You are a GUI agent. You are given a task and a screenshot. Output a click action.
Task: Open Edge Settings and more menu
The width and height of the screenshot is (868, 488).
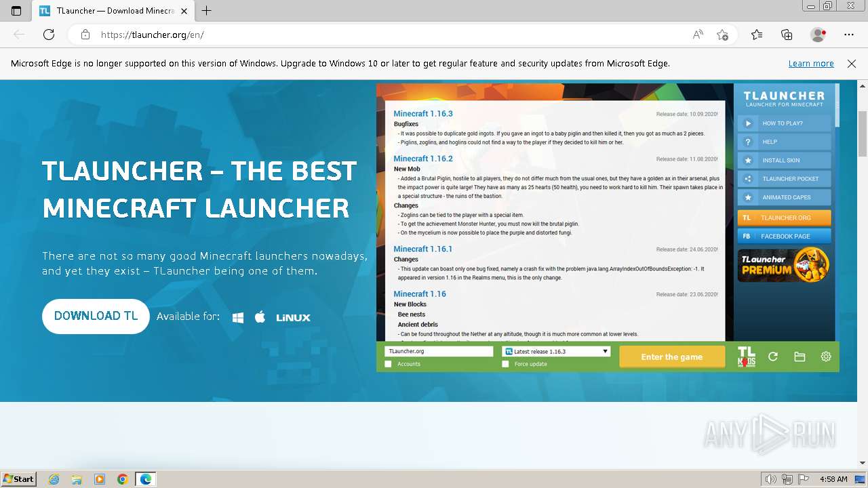pos(849,35)
